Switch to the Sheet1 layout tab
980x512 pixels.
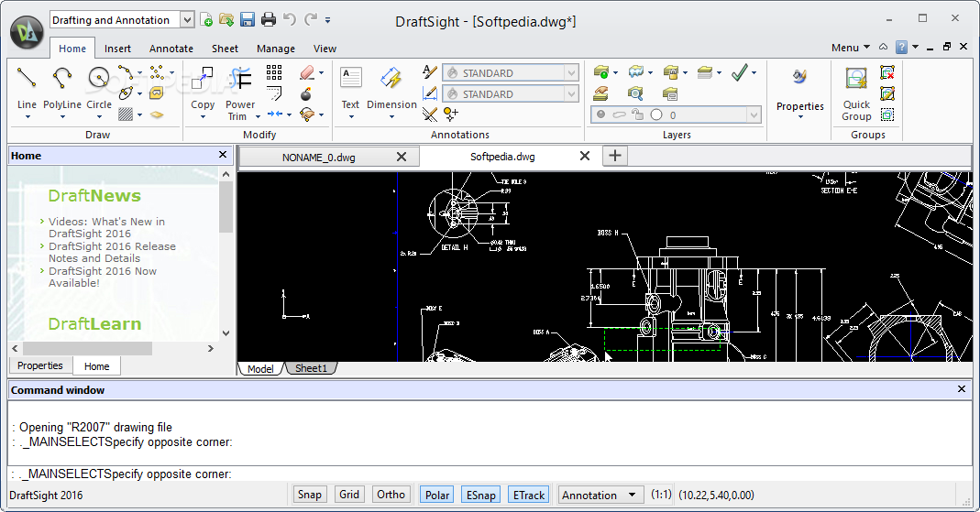(311, 368)
